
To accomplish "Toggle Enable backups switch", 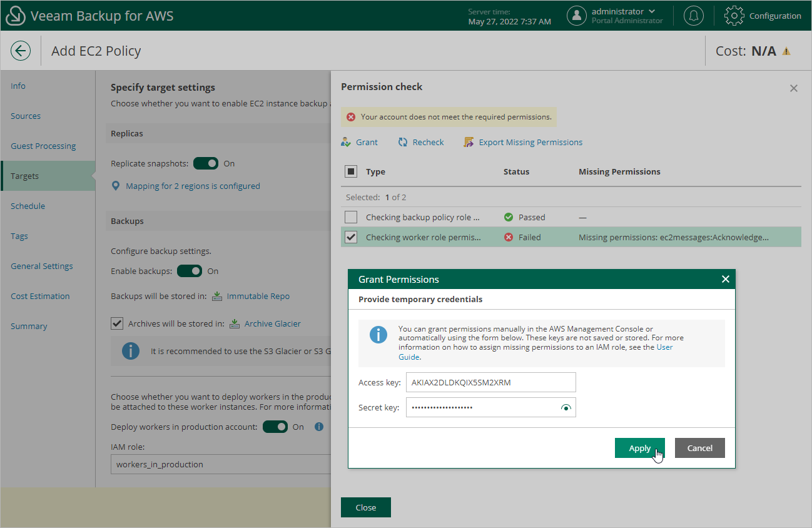I will coord(190,271).
